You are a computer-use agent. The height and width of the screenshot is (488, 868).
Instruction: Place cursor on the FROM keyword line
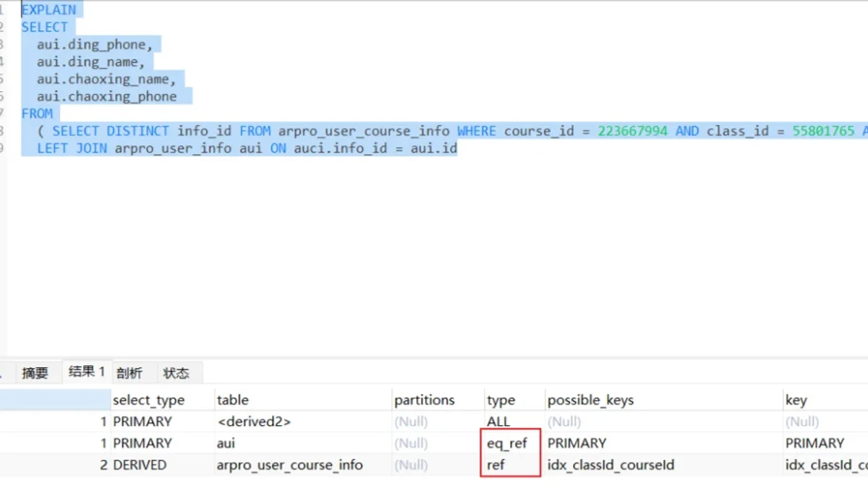point(37,114)
